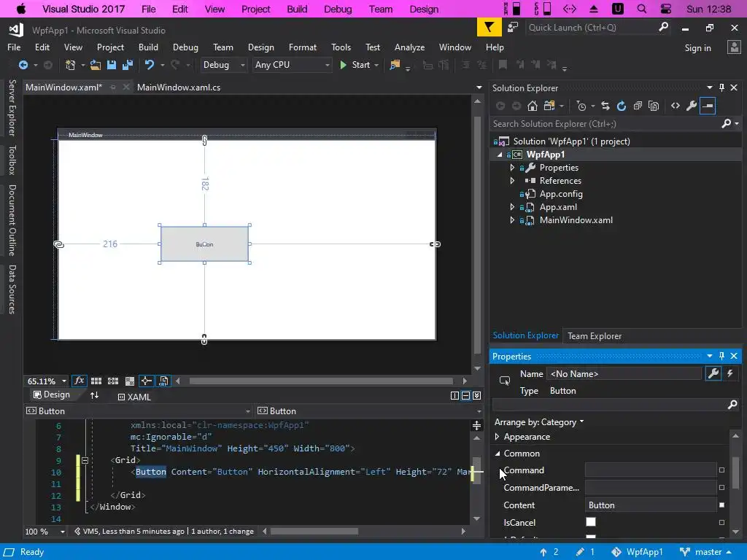Click the Horizontal Split pane icon

tap(465, 396)
